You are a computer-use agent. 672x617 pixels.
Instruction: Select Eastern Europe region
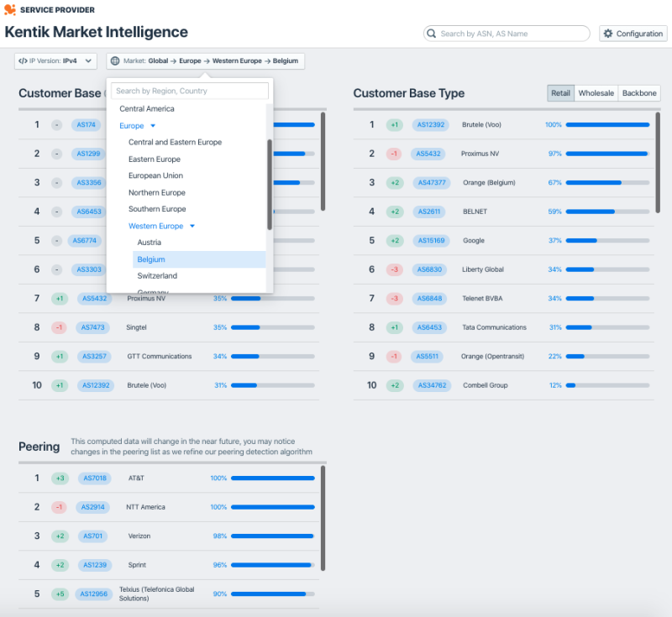155,159
